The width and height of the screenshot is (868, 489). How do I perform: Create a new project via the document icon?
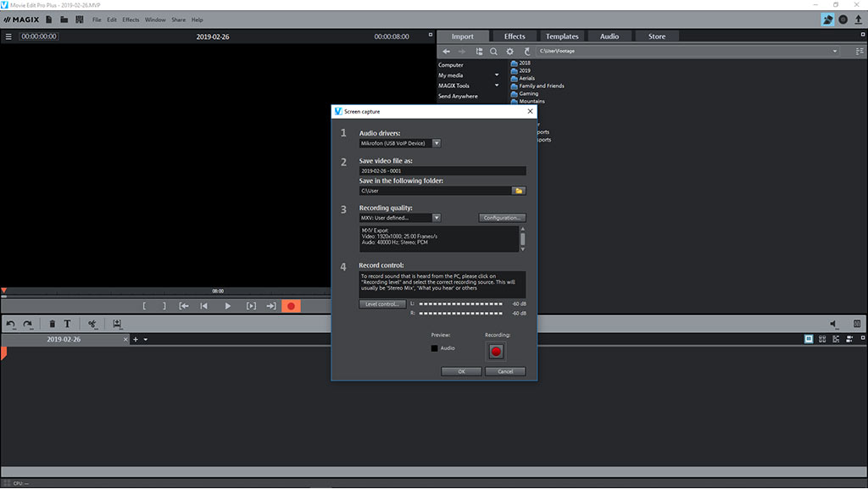coord(48,19)
